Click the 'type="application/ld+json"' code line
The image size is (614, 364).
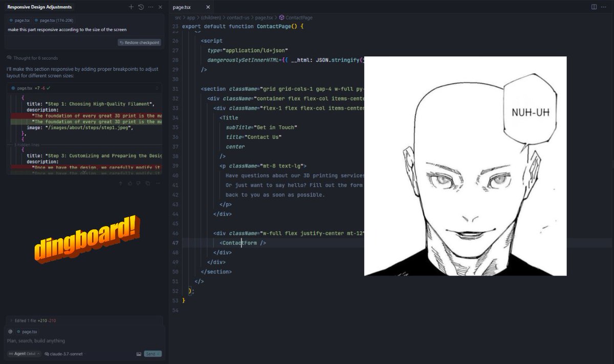point(248,51)
